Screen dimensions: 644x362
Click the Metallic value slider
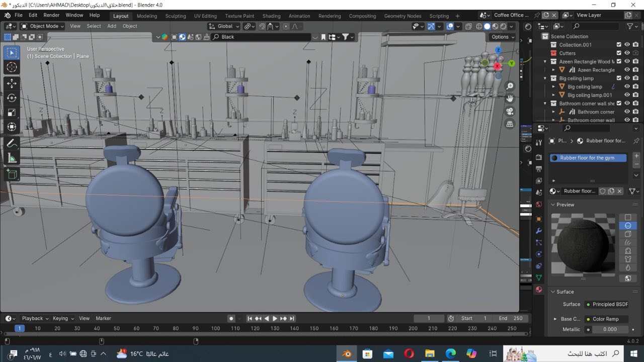click(609, 329)
